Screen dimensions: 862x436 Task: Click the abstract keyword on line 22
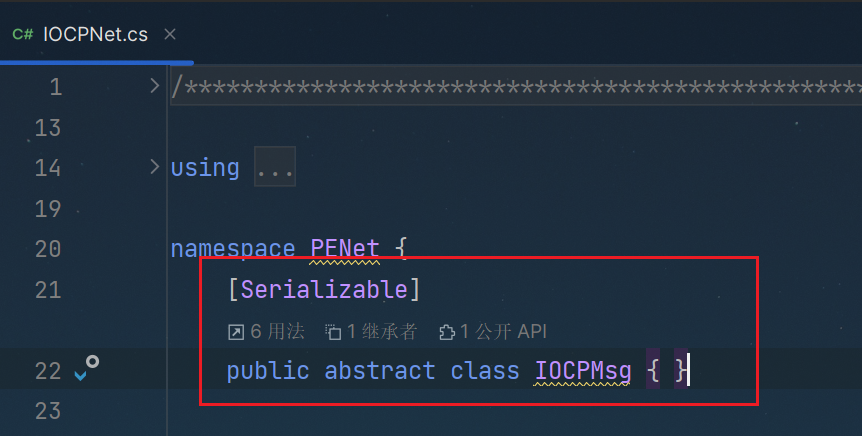[x=380, y=371]
